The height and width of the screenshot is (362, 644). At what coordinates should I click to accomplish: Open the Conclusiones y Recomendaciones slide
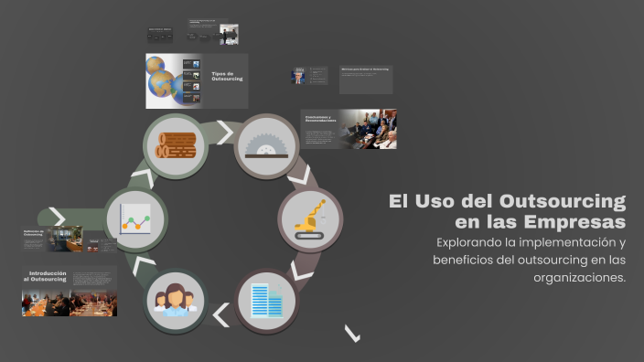349,129
